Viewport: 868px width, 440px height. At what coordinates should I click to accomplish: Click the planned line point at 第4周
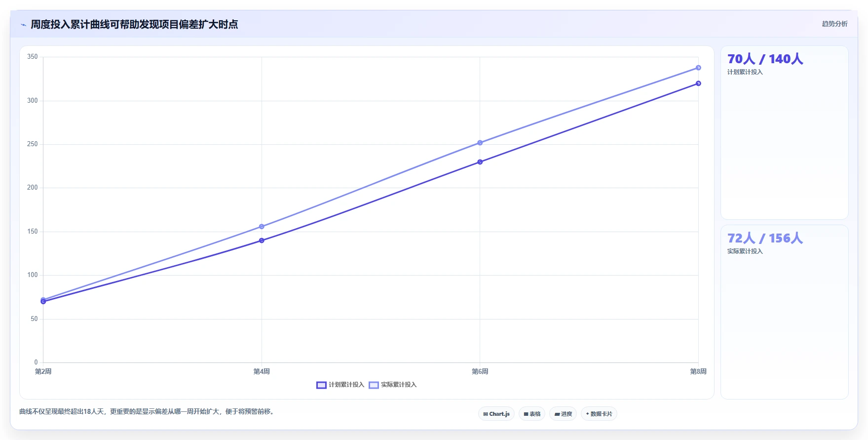pyautogui.click(x=262, y=240)
